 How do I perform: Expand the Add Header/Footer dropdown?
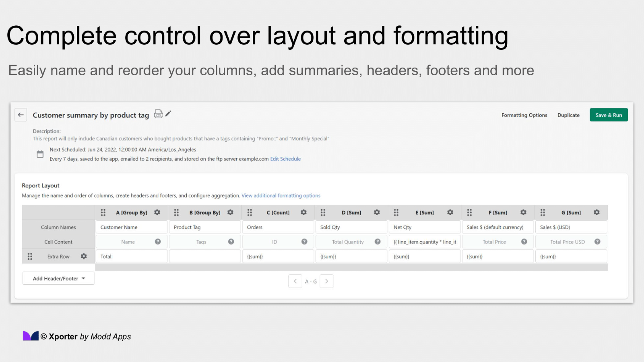(58, 278)
